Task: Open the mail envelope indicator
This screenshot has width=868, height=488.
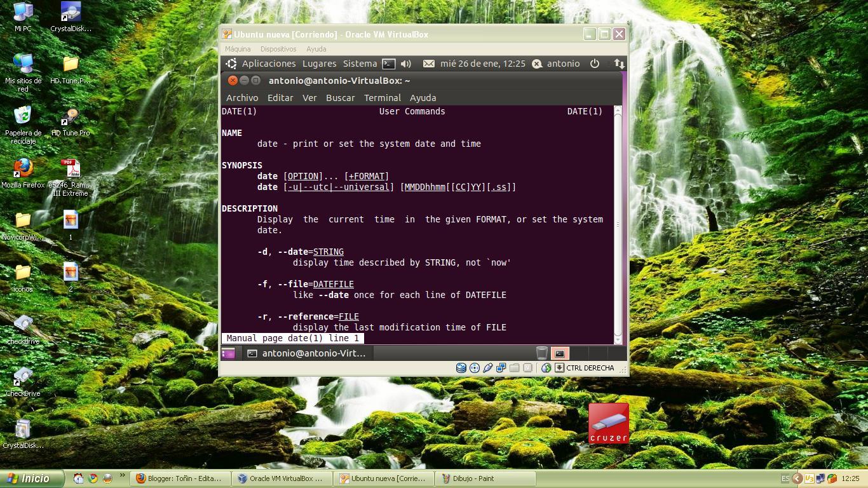Action: (x=429, y=64)
